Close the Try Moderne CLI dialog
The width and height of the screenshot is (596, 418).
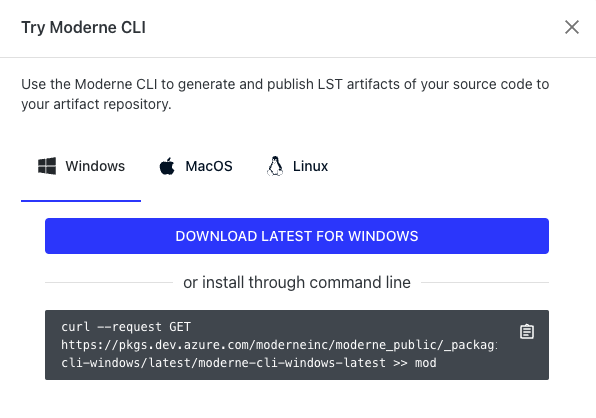[x=572, y=27]
